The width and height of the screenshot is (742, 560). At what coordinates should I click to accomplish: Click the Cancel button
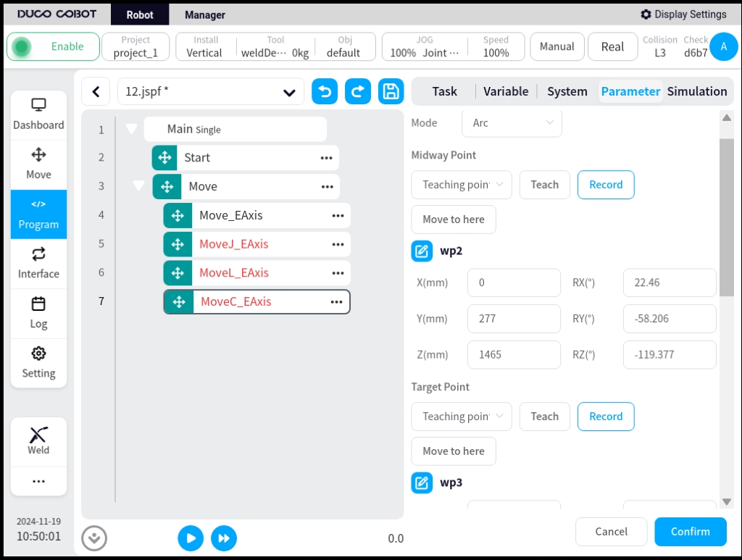pyautogui.click(x=611, y=532)
